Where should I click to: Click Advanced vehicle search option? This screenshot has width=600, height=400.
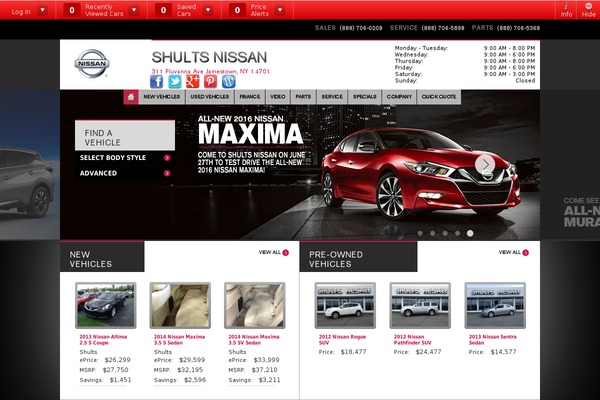pos(98,173)
